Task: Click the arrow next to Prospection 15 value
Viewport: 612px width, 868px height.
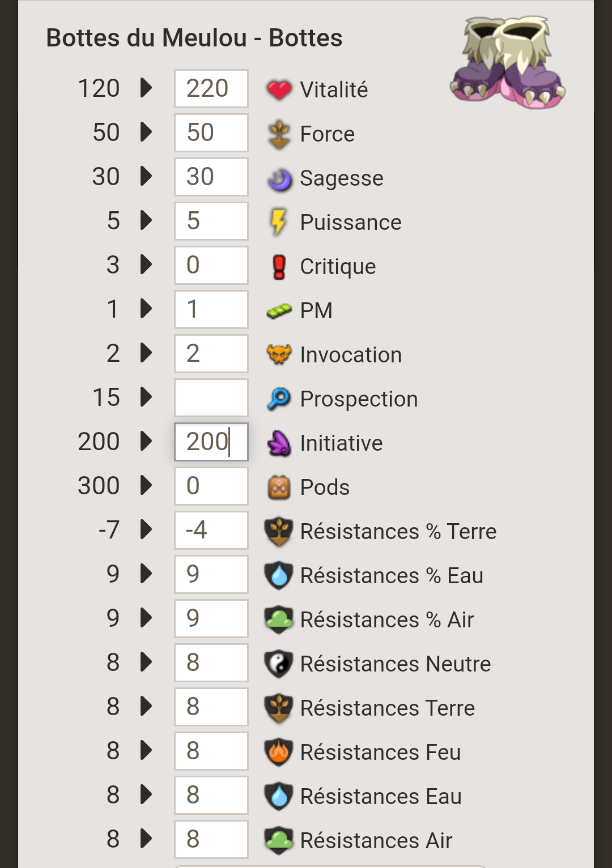Action: coord(146,397)
